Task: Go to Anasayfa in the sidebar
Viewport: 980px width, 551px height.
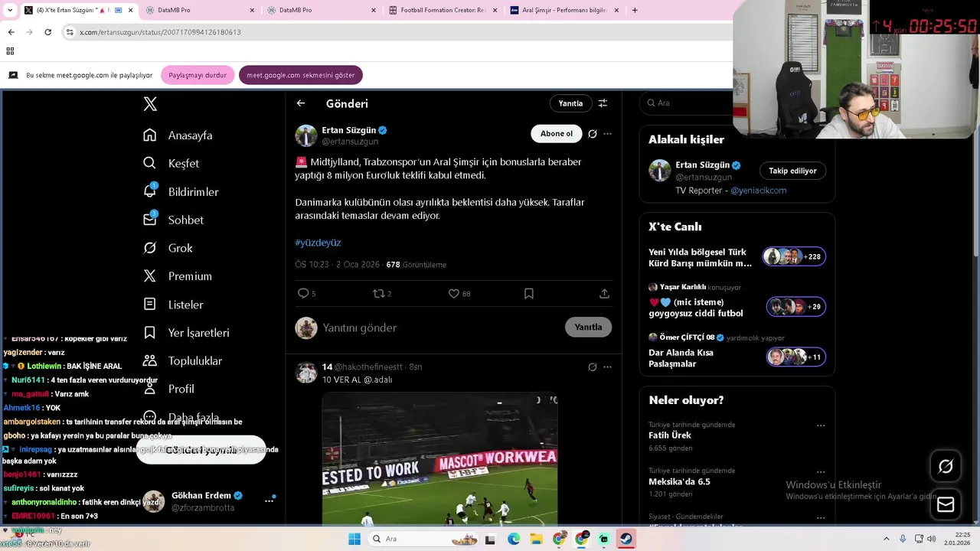Action: tap(178, 135)
